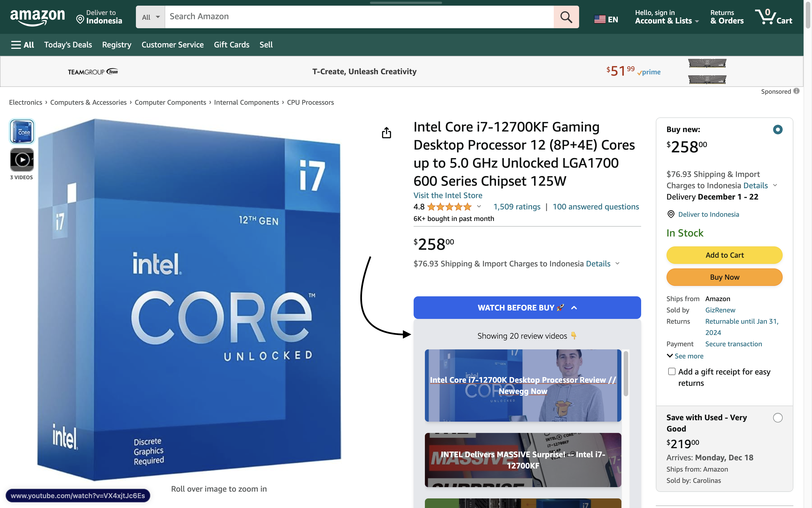812x508 pixels.
Task: Click Secure transaction link
Action: click(734, 344)
